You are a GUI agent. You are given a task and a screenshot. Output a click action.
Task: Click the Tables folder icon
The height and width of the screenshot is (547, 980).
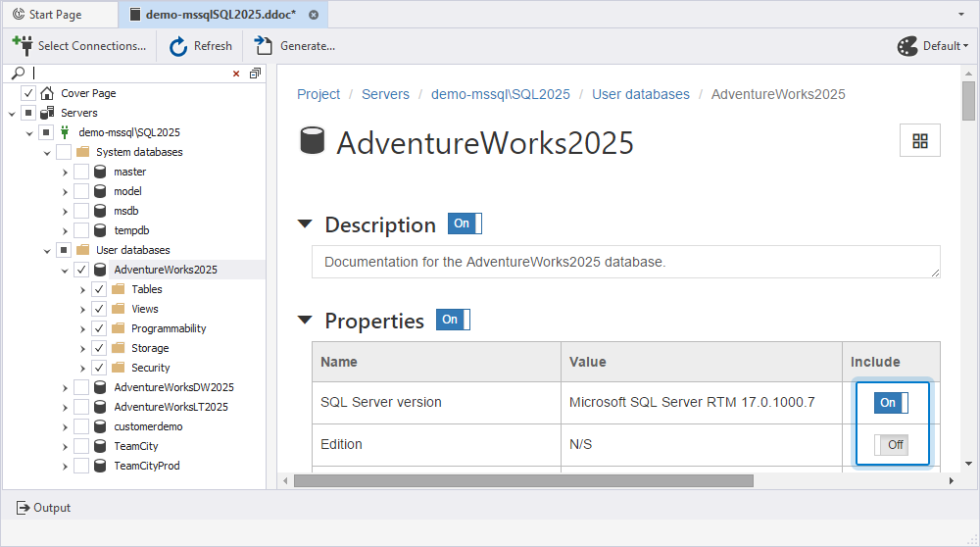coord(119,289)
